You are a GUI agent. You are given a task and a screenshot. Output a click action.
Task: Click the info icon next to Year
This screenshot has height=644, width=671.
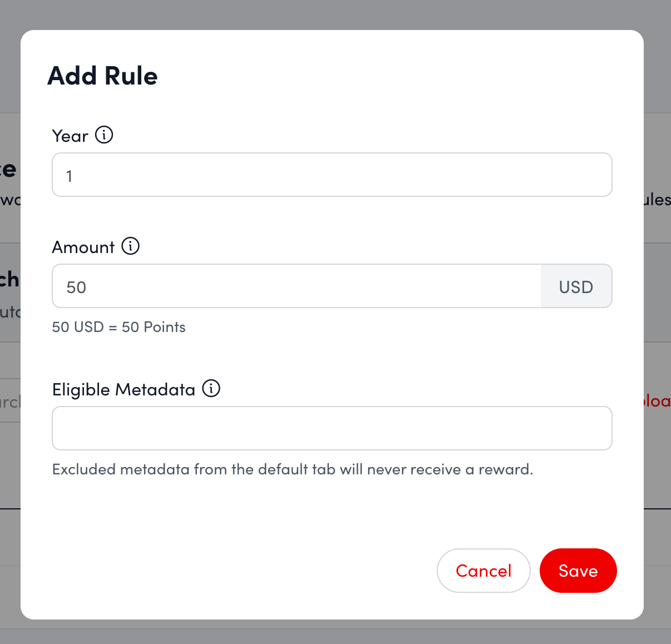(104, 135)
